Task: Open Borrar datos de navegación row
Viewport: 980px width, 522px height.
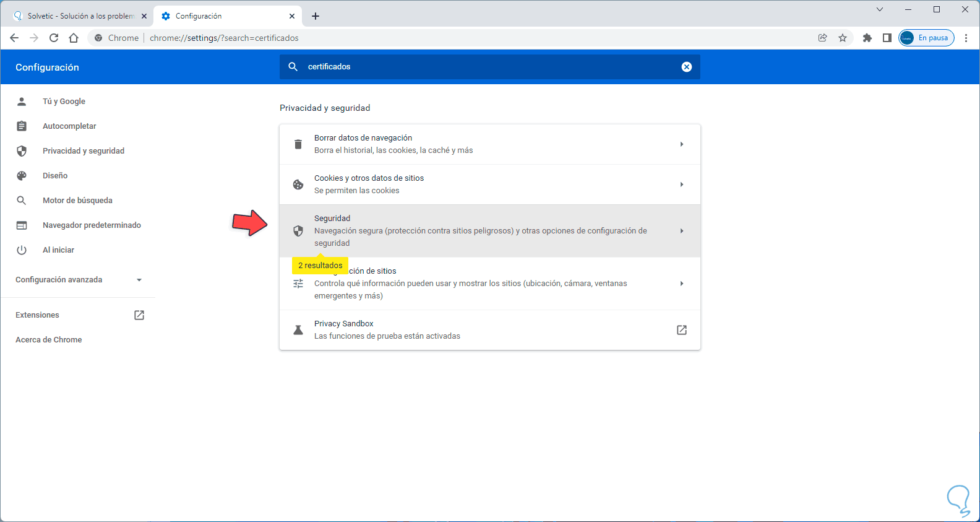Action: 489,144
